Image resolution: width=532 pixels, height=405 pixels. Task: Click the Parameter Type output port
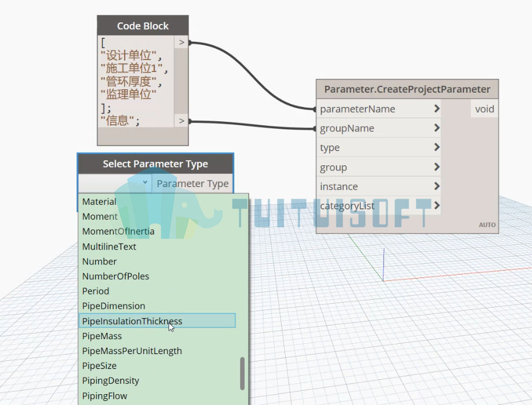click(193, 184)
